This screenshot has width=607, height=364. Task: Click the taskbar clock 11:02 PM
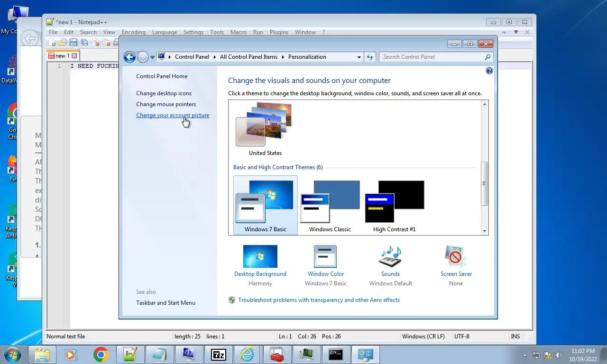point(583,351)
